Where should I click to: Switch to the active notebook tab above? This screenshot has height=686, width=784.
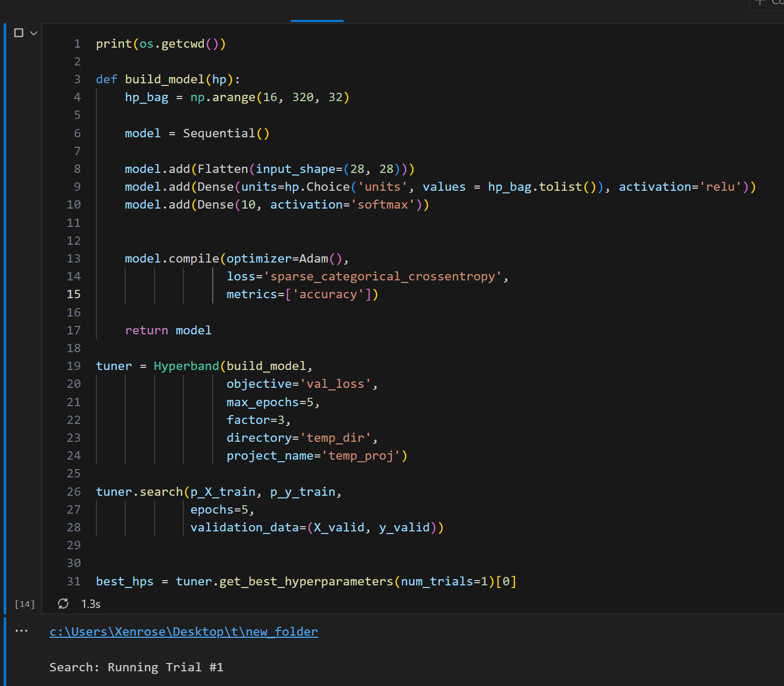(x=317, y=9)
